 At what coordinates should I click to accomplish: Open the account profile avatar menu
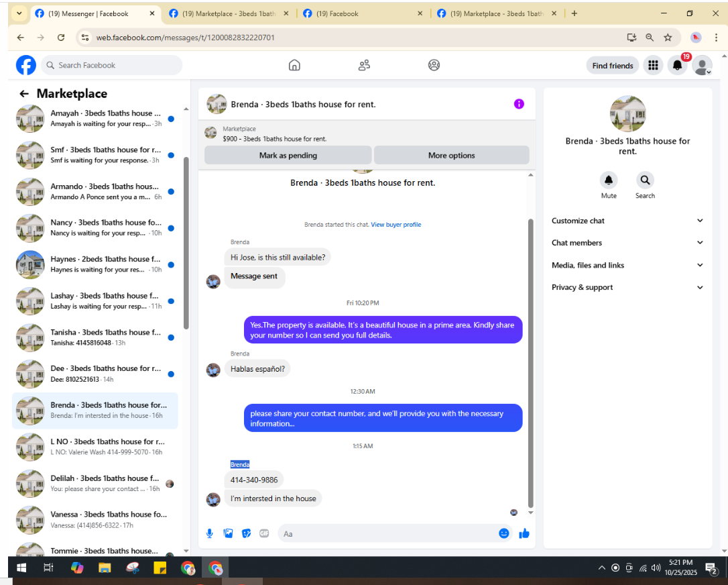(702, 66)
